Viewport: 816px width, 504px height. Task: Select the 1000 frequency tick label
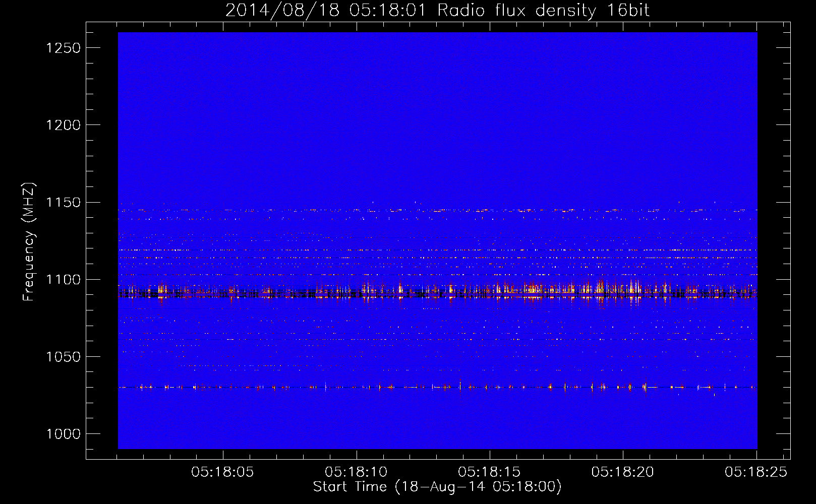(63, 434)
